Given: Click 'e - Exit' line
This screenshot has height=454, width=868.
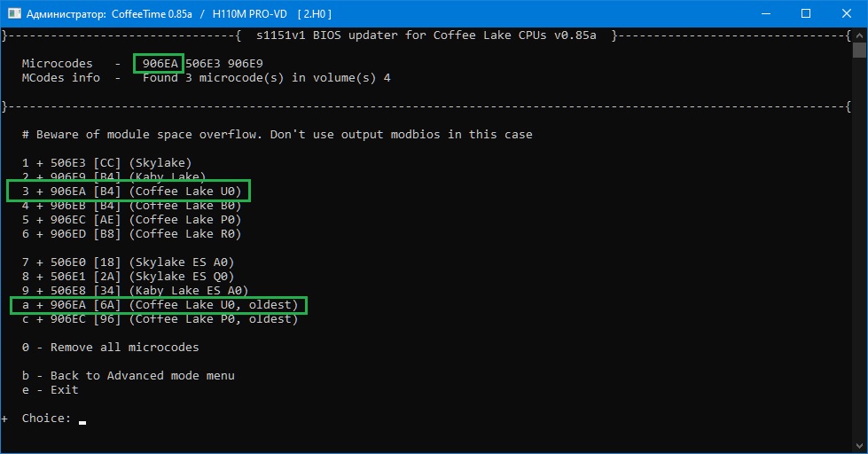Looking at the screenshot, I should pyautogui.click(x=51, y=390).
